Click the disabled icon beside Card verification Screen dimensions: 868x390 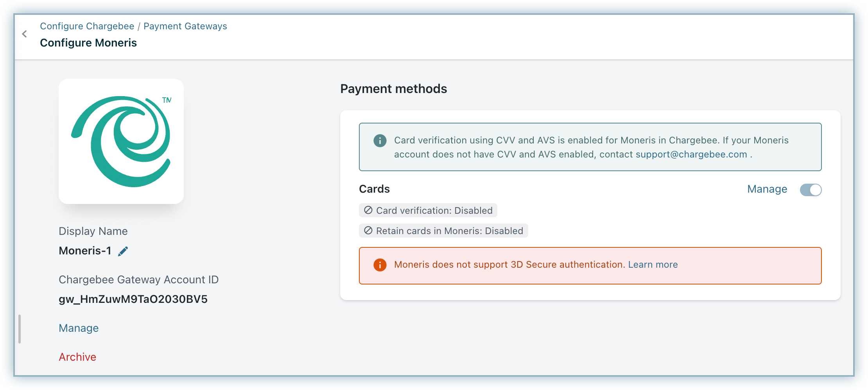tap(368, 210)
